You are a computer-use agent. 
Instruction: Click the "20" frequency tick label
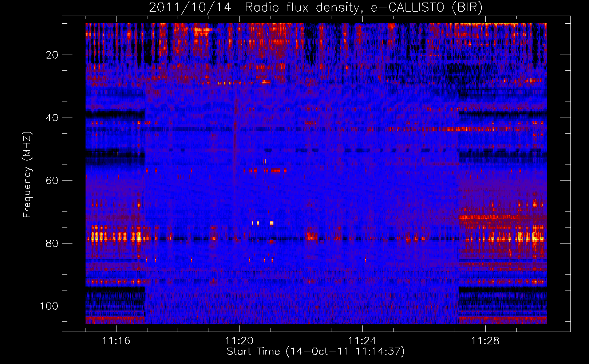point(52,55)
